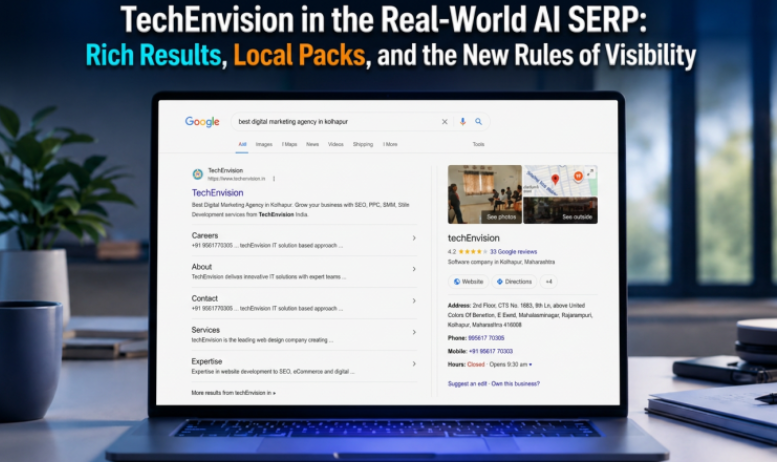Open the Videos tab
777x462 pixels.
pos(335,144)
